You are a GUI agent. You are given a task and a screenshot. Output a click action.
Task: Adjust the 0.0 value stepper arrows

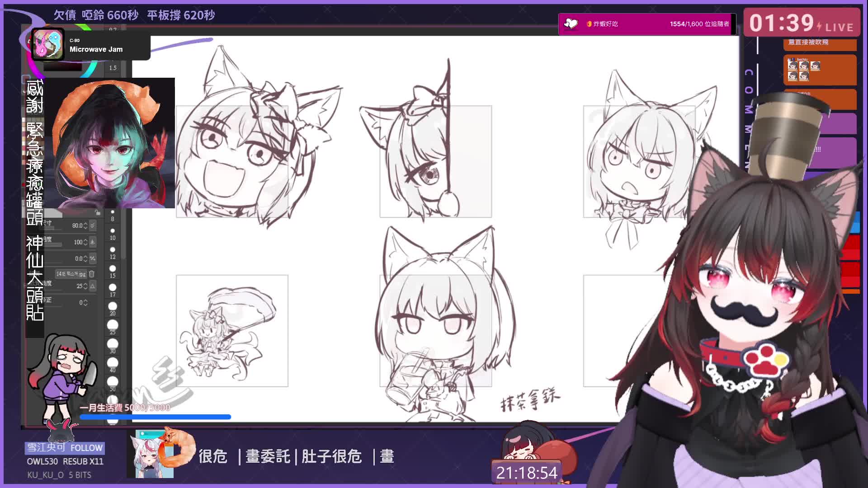85,258
